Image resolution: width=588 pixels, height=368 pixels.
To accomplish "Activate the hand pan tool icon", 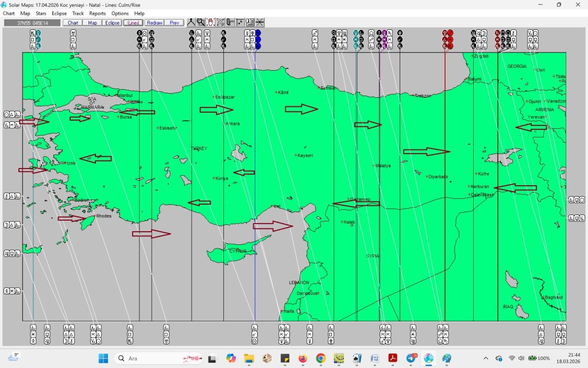I will 211,22.
